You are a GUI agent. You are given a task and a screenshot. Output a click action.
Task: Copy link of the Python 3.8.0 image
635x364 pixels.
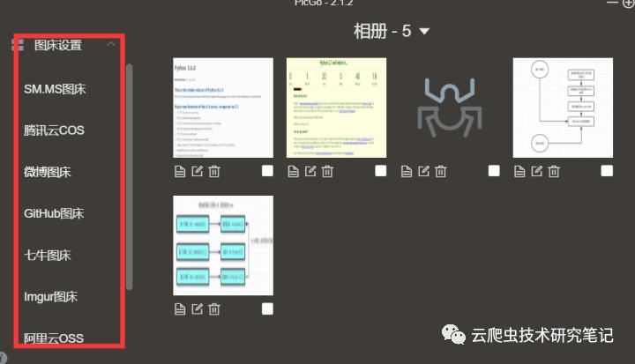180,171
